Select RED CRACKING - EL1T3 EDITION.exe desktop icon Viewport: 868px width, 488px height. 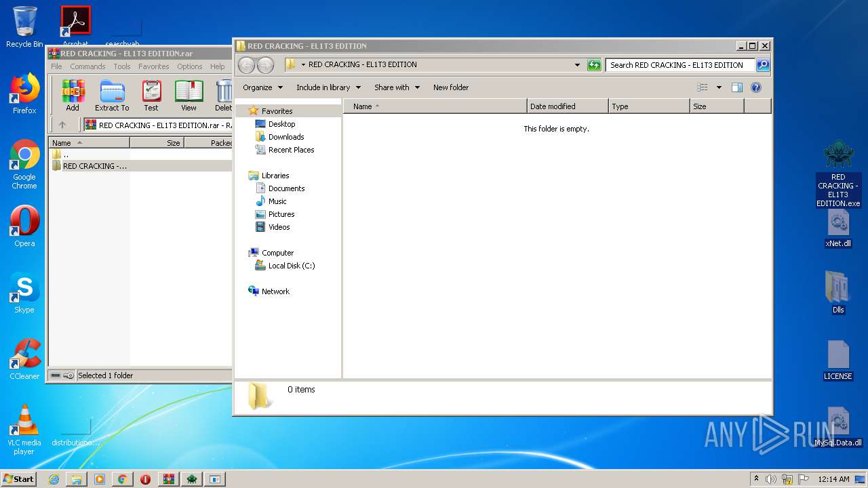click(838, 174)
